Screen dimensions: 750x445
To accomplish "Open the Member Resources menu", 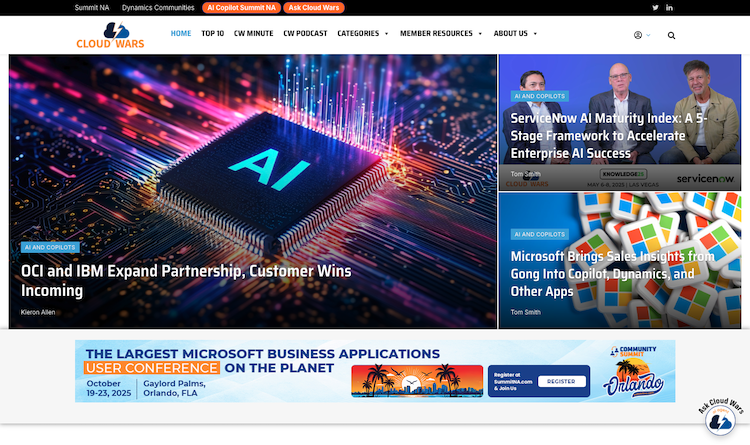I will click(x=436, y=33).
